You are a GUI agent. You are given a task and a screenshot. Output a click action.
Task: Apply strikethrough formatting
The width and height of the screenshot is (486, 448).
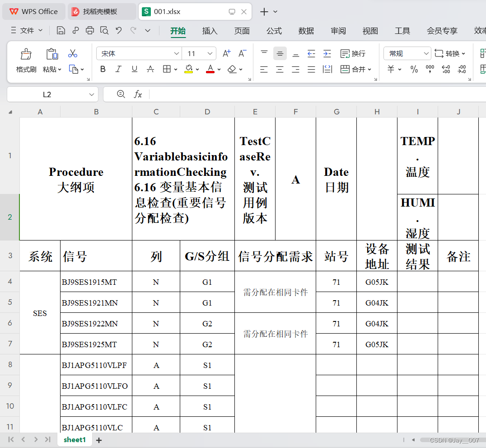[x=150, y=69]
